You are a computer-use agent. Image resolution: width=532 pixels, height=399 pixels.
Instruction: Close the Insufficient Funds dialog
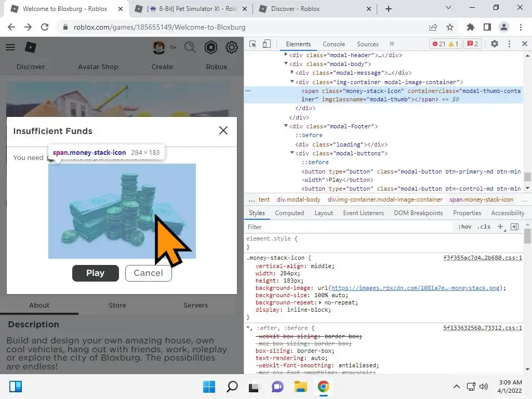click(223, 130)
